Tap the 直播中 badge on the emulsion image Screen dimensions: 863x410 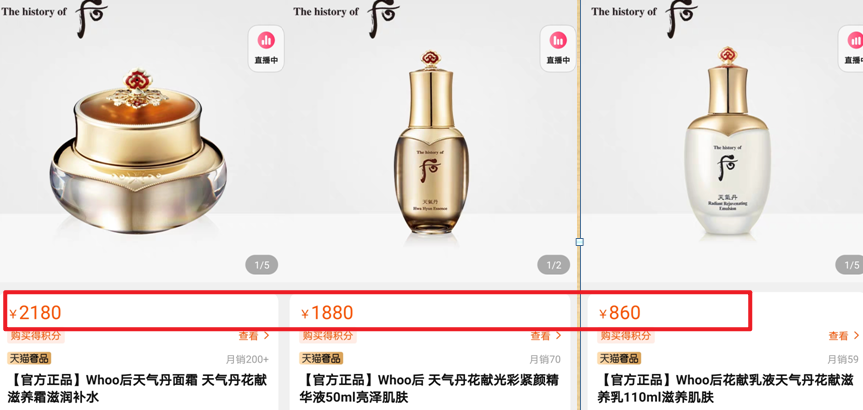tap(853, 48)
